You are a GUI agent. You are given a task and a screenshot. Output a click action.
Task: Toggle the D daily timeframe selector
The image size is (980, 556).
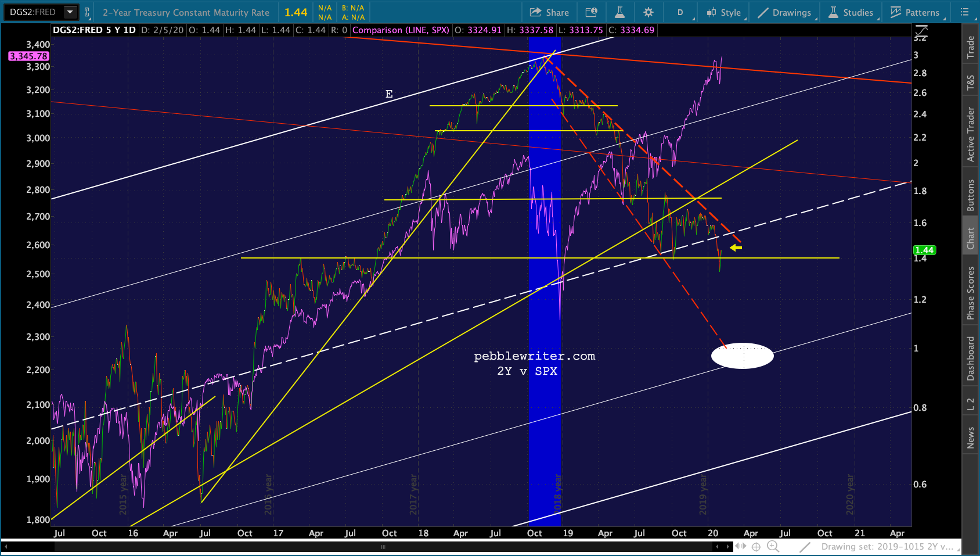[x=680, y=12]
